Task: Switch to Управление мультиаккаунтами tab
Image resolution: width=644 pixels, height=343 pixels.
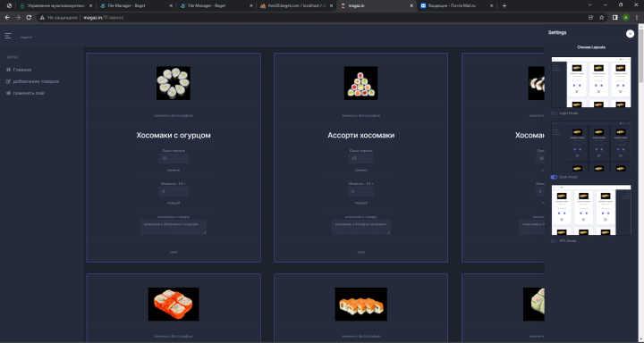Action: [56, 5]
